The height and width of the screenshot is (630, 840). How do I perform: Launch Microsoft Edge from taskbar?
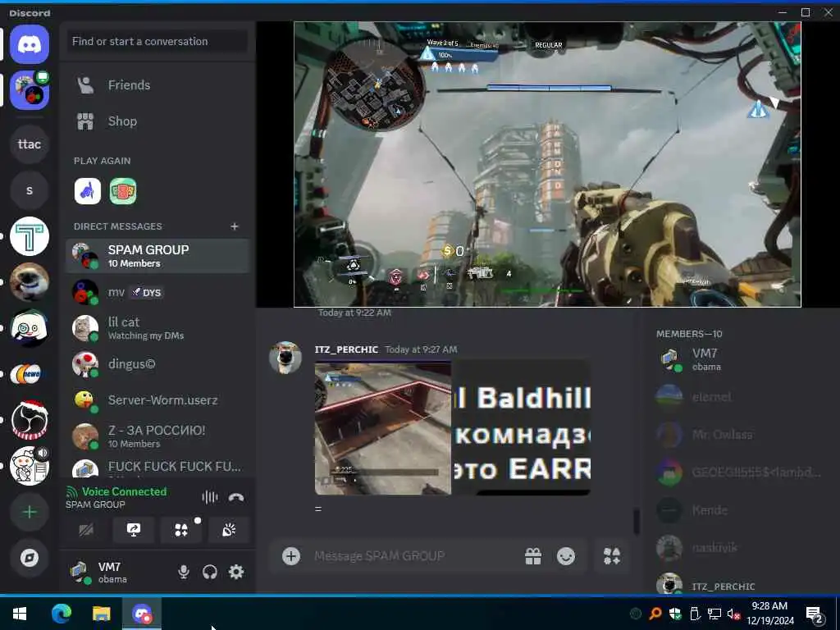click(x=61, y=614)
